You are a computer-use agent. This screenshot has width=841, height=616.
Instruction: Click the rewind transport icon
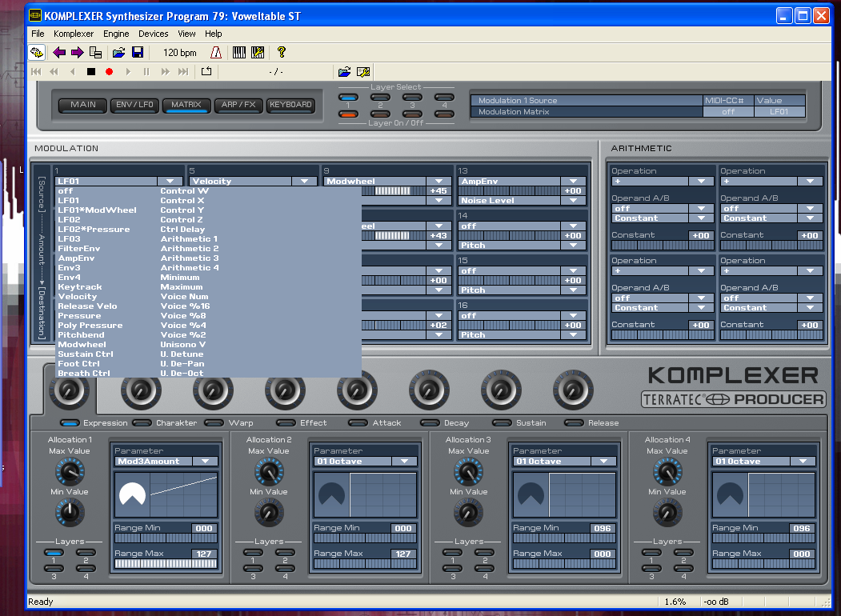54,72
